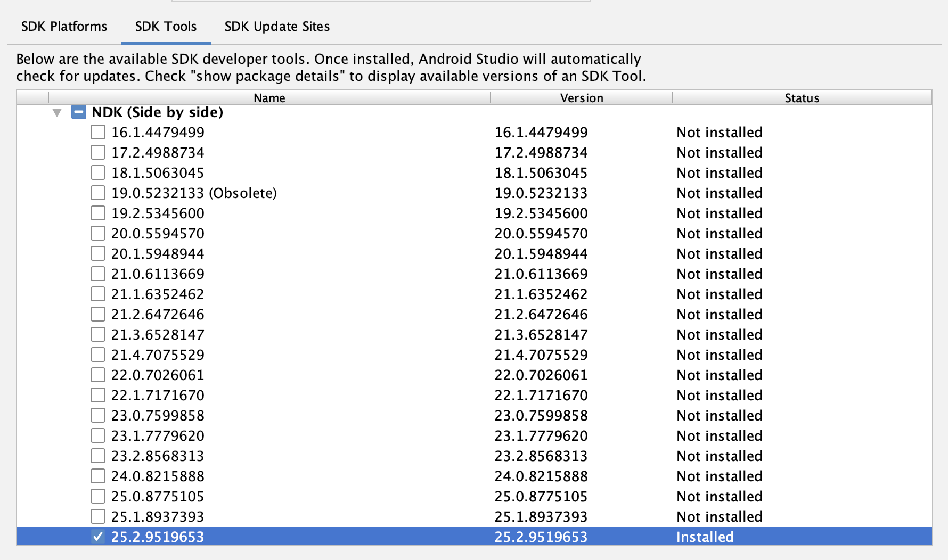Collapse the NDK (Side by side) disclosure triangle

click(58, 112)
